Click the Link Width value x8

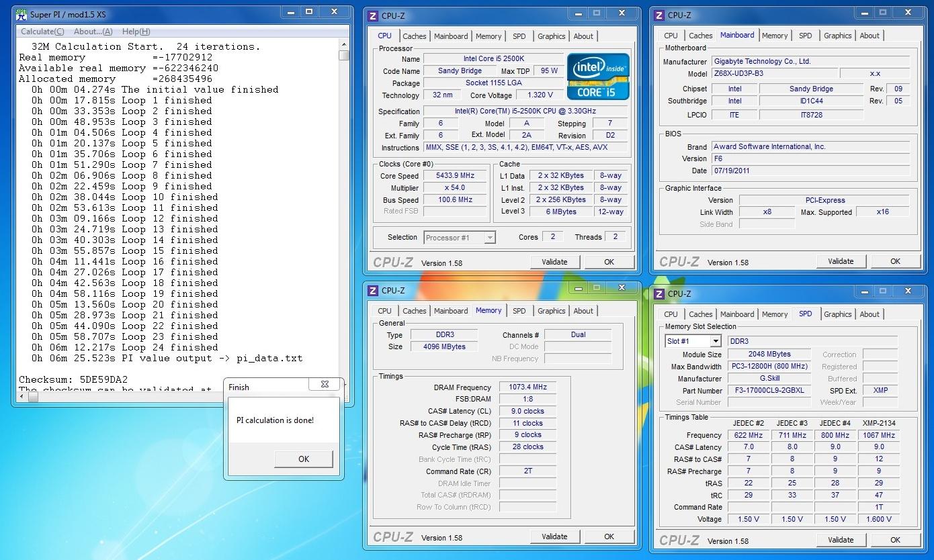767,212
